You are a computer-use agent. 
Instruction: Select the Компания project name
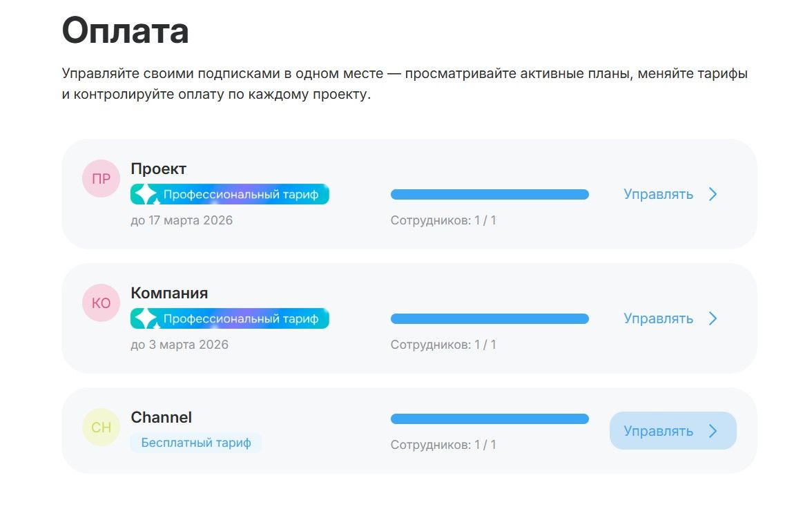[x=169, y=293]
